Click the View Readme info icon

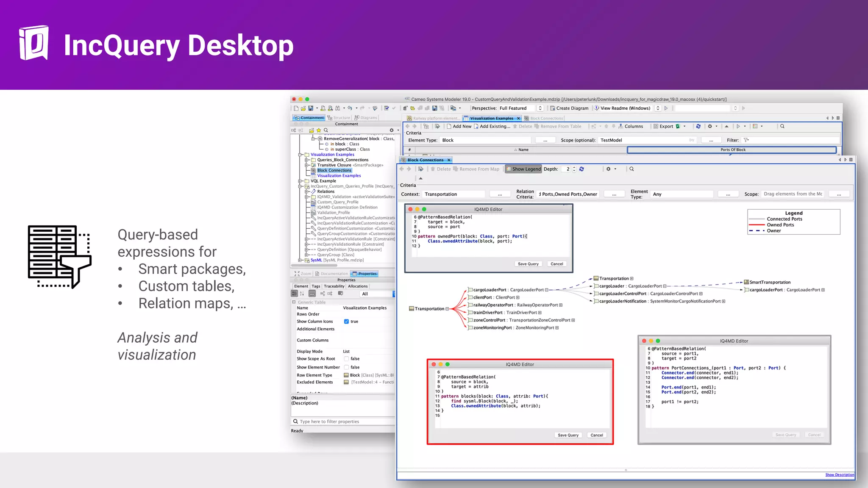click(596, 108)
